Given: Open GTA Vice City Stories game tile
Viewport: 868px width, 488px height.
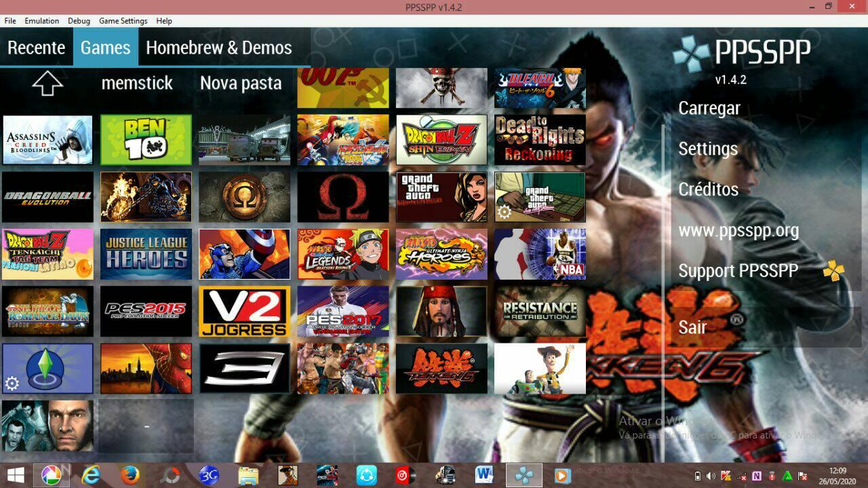Looking at the screenshot, I should pyautogui.click(x=540, y=197).
